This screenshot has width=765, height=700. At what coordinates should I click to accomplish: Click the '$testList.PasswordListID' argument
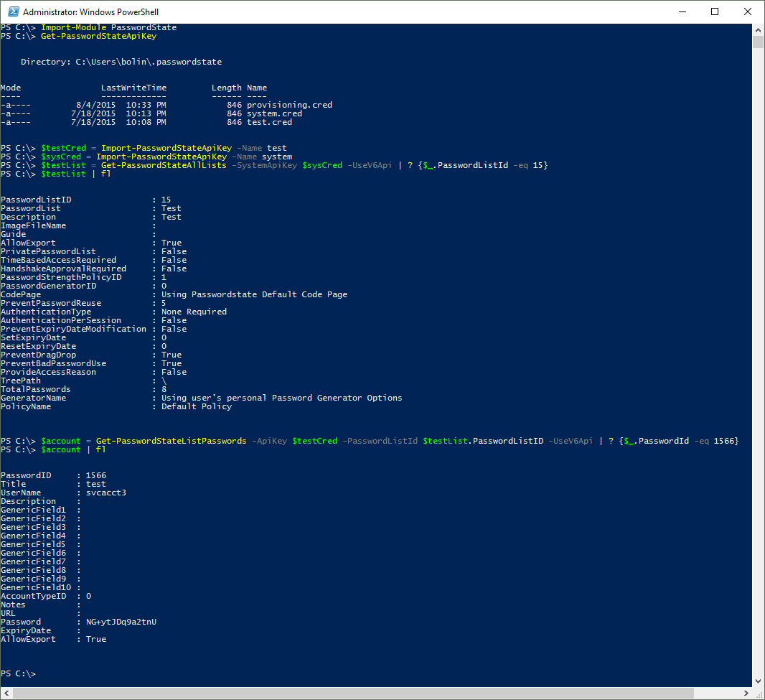coord(483,441)
